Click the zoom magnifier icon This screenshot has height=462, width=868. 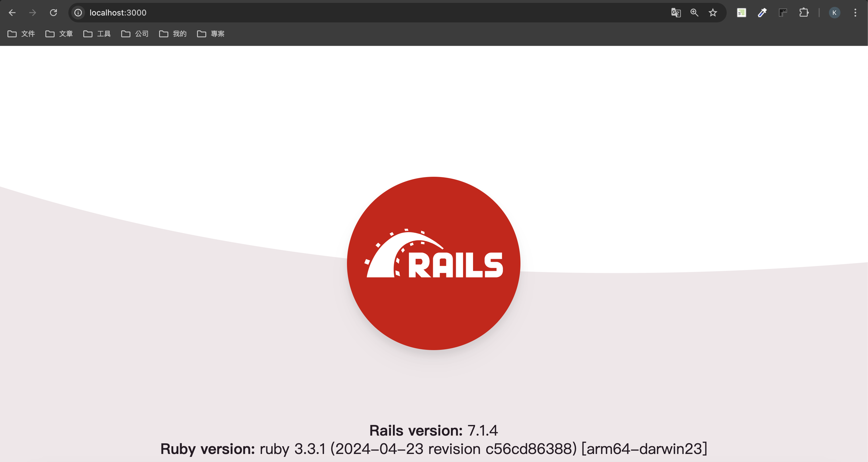pos(694,13)
